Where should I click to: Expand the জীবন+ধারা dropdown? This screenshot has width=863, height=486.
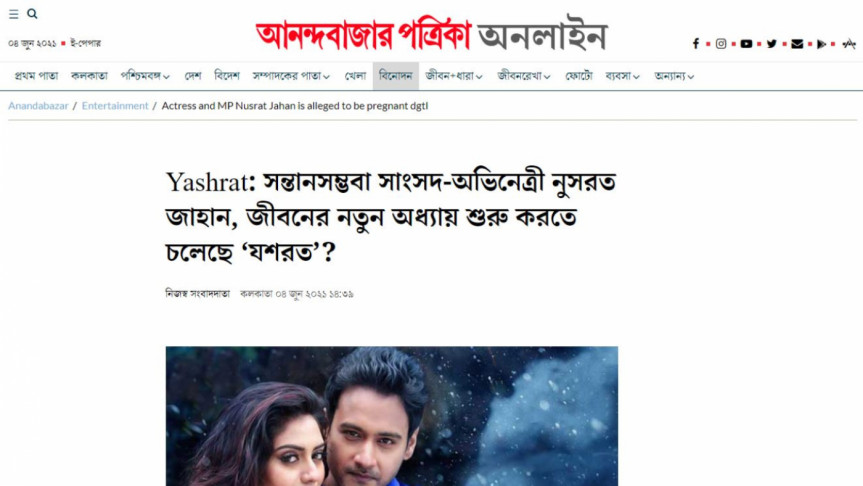454,76
